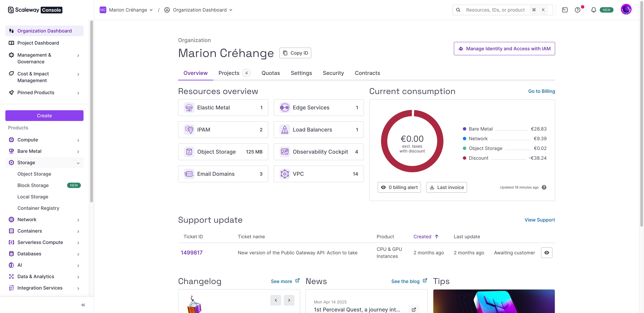
Task: Expand Management & Governance menu
Action: (78, 56)
